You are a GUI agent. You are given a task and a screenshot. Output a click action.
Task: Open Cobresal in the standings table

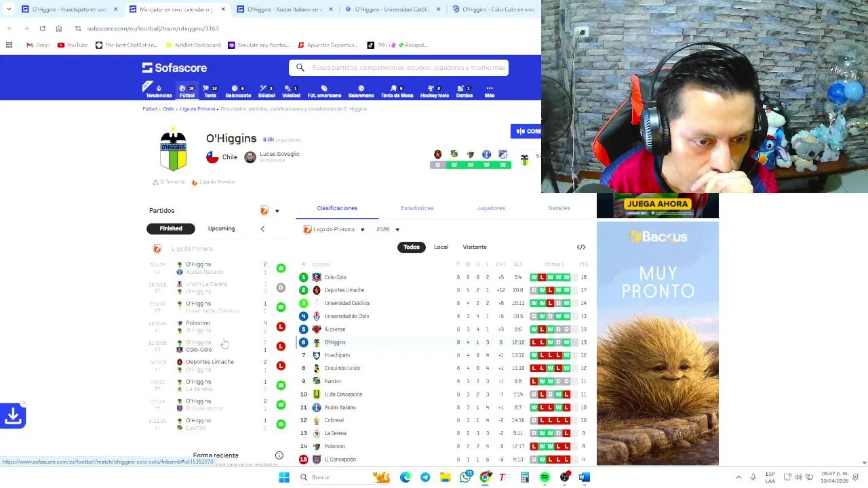coord(444,420)
